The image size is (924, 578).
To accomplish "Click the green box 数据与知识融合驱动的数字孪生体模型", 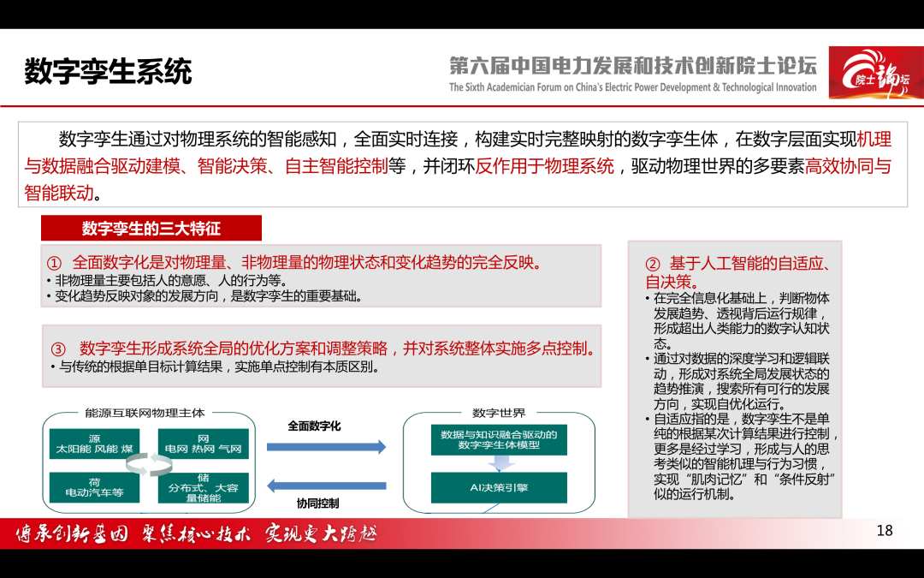I will [x=499, y=440].
